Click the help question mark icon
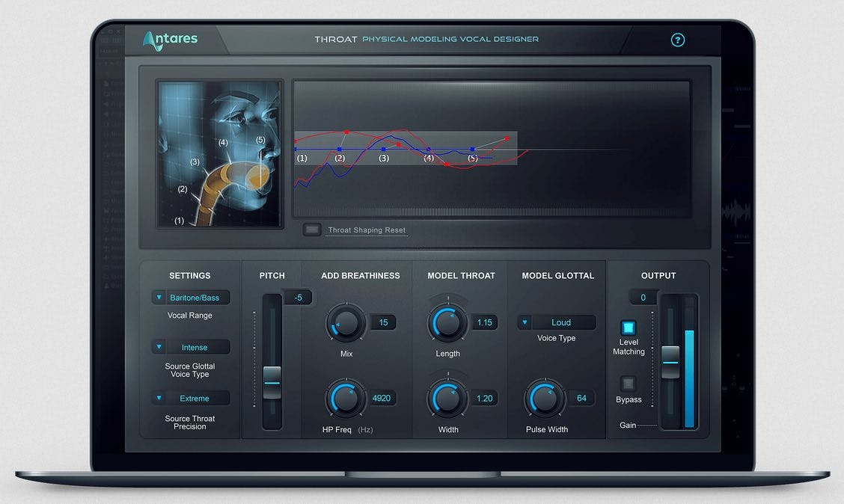The image size is (844, 504). pos(678,40)
